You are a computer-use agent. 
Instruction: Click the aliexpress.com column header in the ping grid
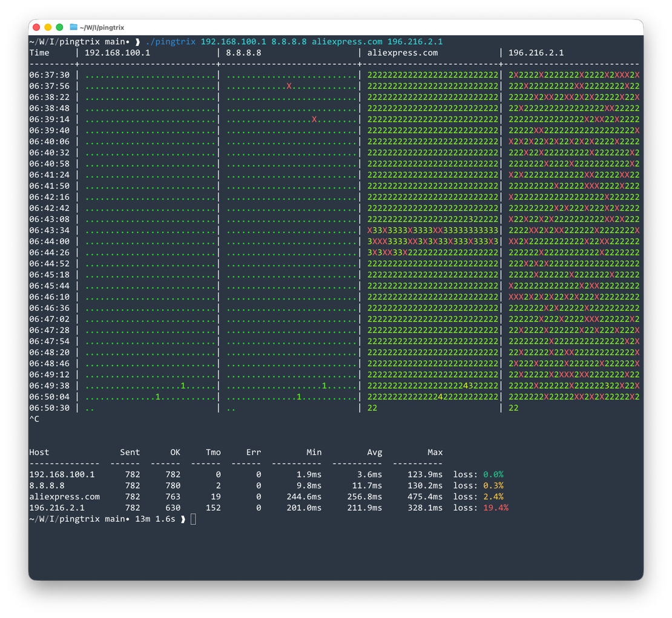(403, 53)
